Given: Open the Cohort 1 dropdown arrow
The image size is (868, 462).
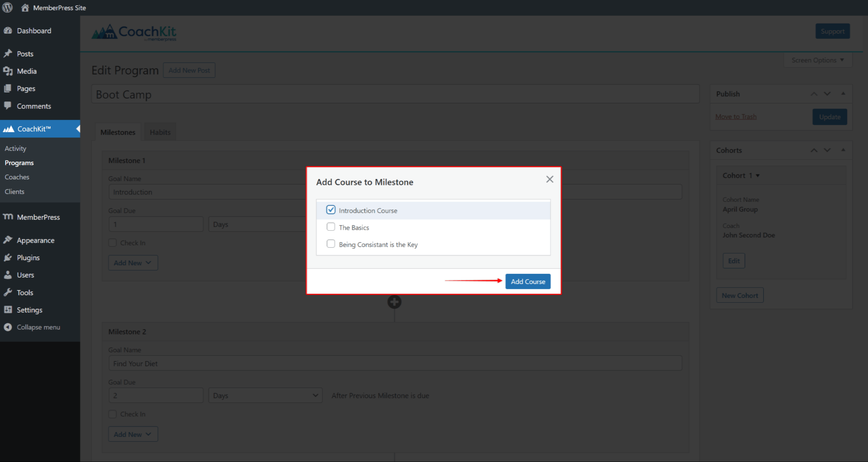Looking at the screenshot, I should point(758,176).
